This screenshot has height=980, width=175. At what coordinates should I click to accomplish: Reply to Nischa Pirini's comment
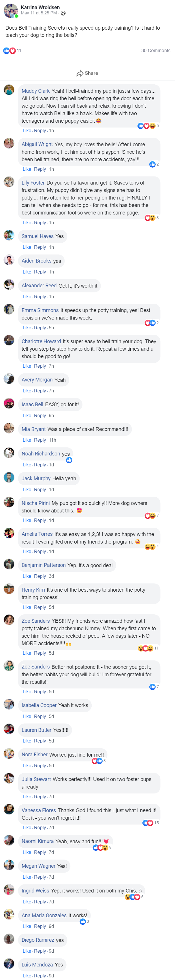[40, 521]
